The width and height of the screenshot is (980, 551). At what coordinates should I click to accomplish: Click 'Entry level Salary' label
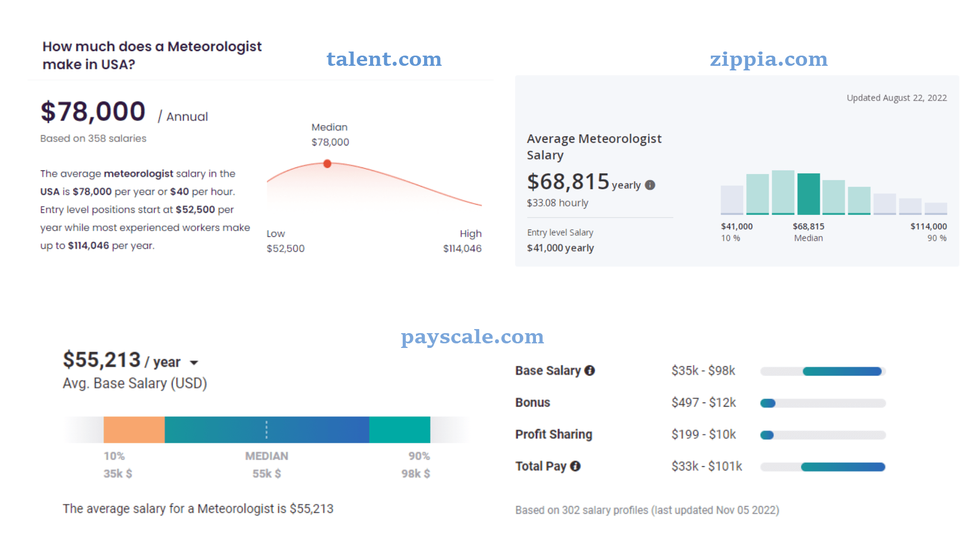560,233
